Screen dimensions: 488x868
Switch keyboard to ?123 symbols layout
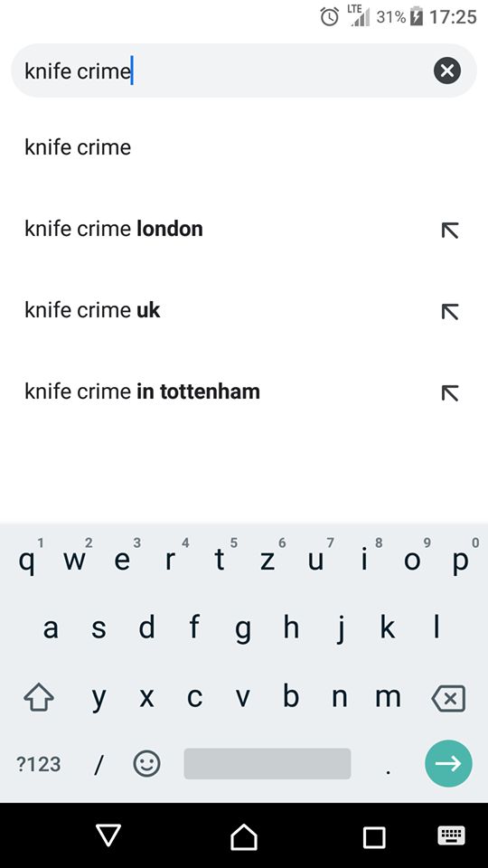[39, 764]
